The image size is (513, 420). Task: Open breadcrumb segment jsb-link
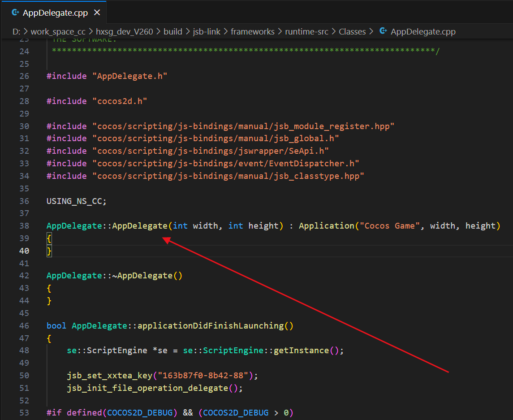tap(207, 32)
